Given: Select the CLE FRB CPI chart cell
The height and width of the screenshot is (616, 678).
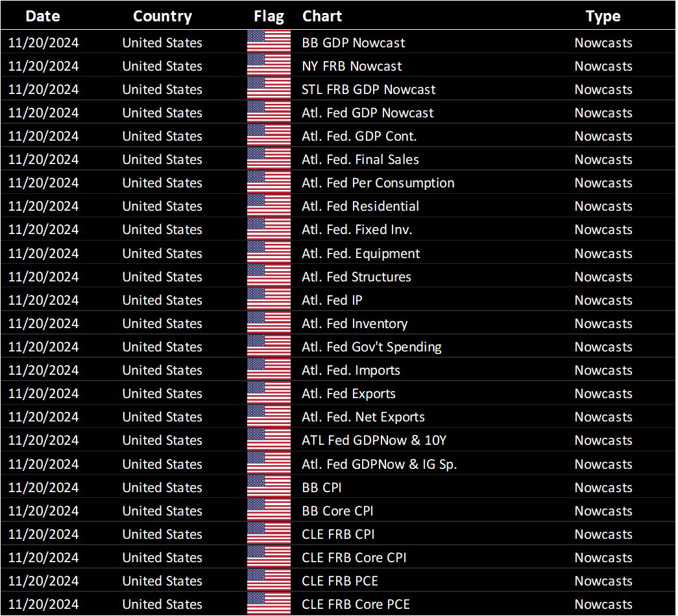Looking at the screenshot, I should pos(338,534).
